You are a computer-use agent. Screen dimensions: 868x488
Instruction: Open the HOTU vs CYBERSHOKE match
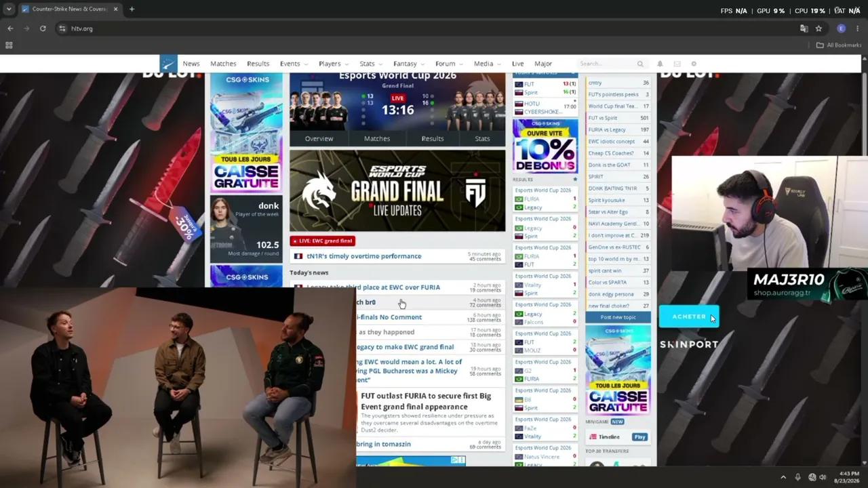(545, 108)
